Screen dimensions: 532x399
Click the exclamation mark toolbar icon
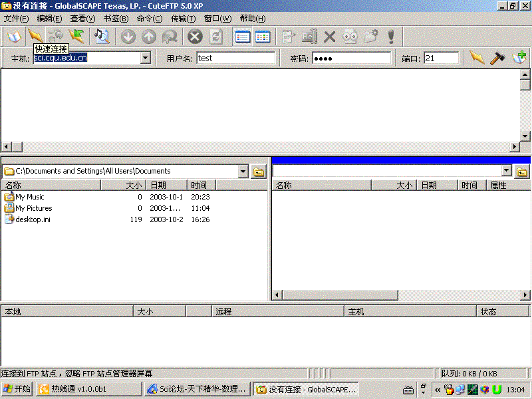(391, 37)
